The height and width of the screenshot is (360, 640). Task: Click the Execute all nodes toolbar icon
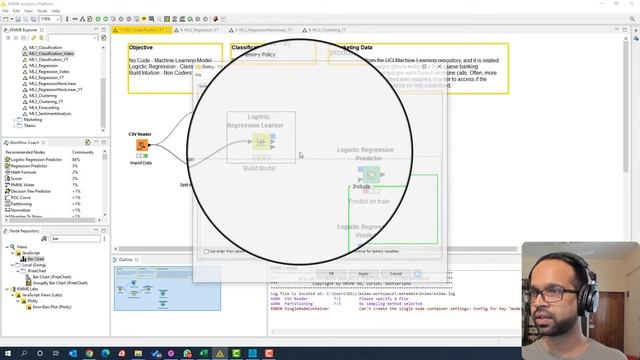click(x=106, y=19)
